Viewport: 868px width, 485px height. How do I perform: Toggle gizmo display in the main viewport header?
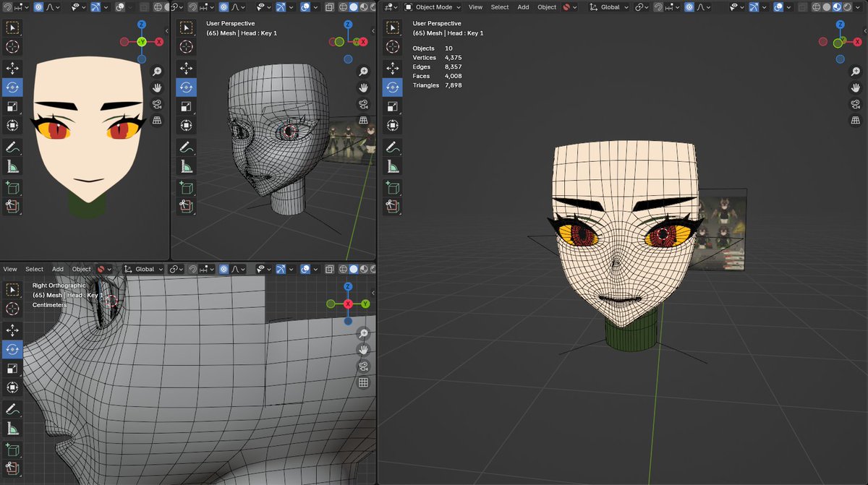point(754,7)
